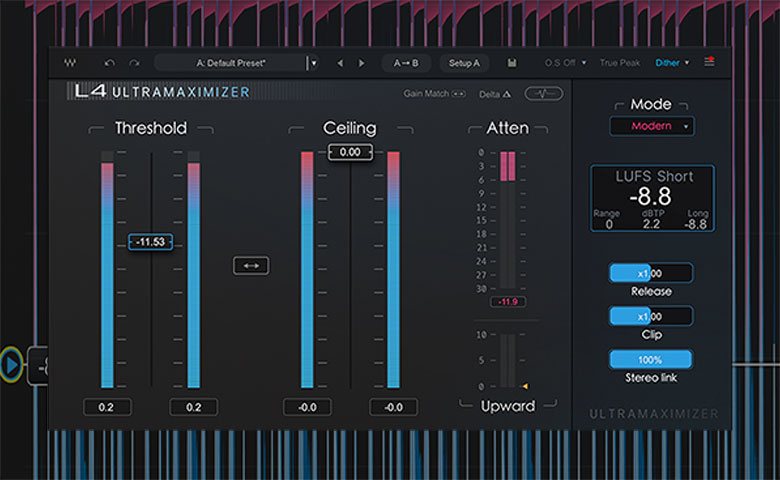Click the left Ceiling peak value -0.0
The image size is (780, 480).
307,407
